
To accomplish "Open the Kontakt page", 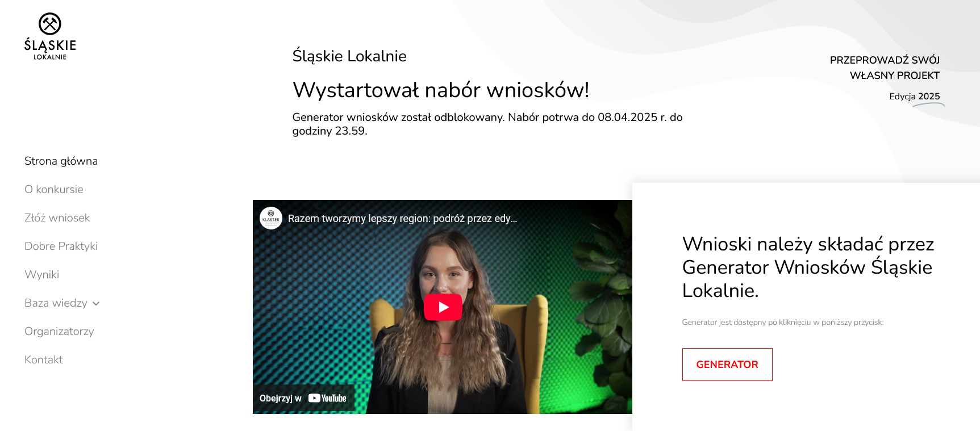I will (x=44, y=360).
